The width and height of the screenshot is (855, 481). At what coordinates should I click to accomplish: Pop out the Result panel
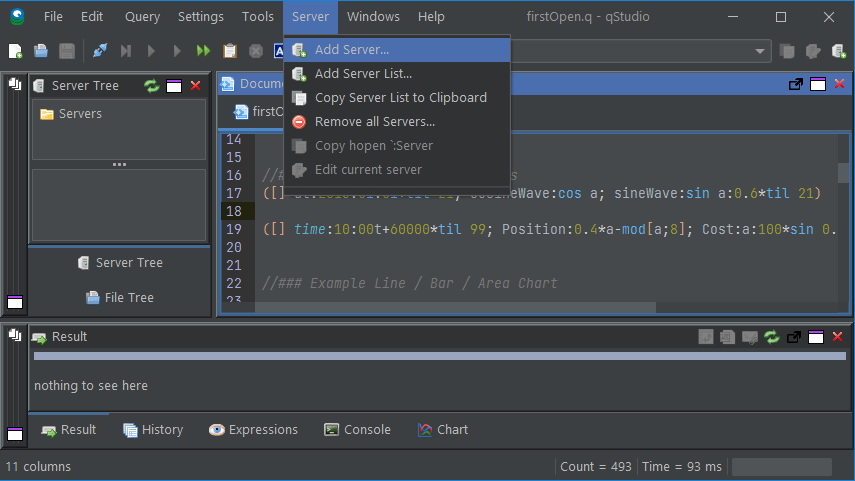click(x=794, y=337)
